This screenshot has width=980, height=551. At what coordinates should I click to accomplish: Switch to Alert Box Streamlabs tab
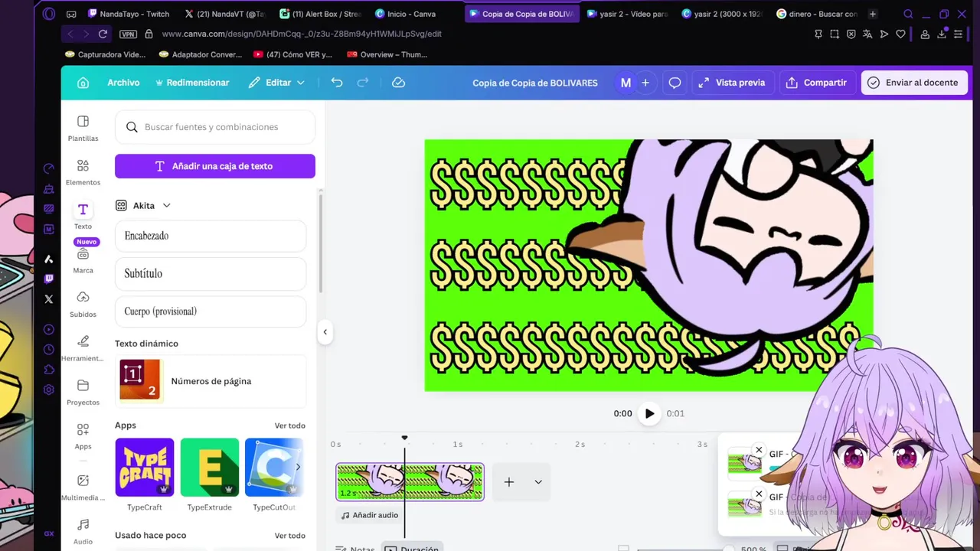click(319, 14)
